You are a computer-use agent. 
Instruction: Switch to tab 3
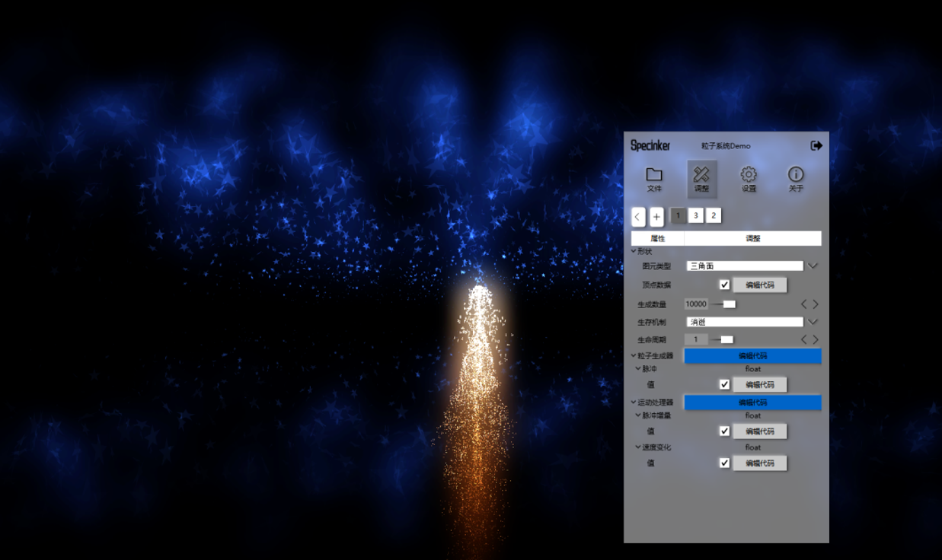click(695, 216)
